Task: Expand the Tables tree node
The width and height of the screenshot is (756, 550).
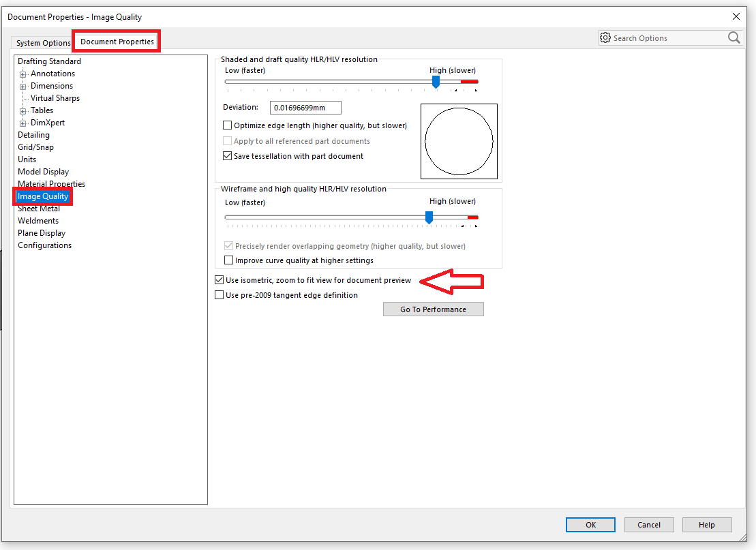Action: coord(21,110)
